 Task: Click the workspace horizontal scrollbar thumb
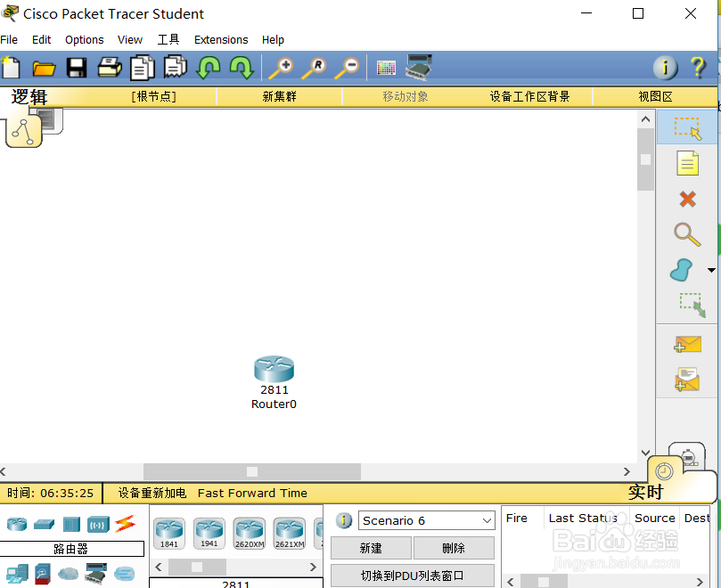[x=252, y=471]
